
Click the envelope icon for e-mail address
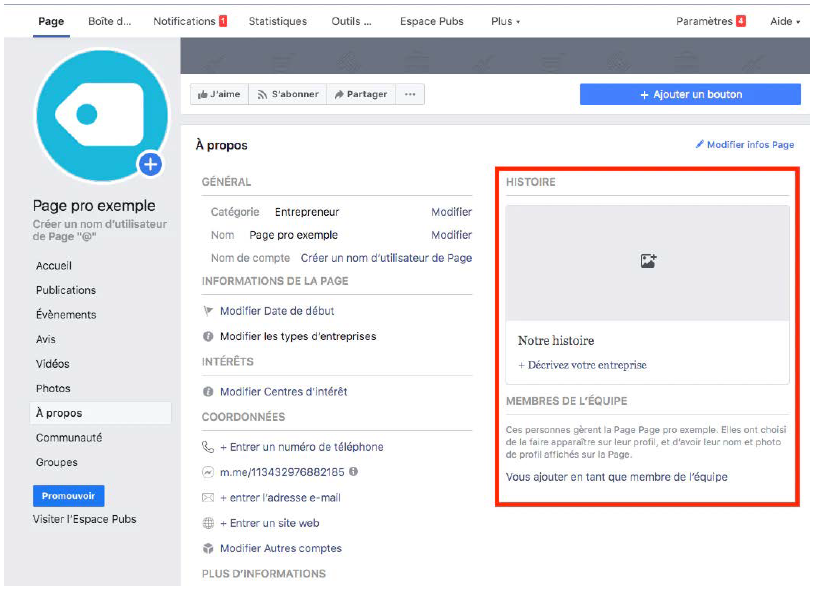[208, 498]
